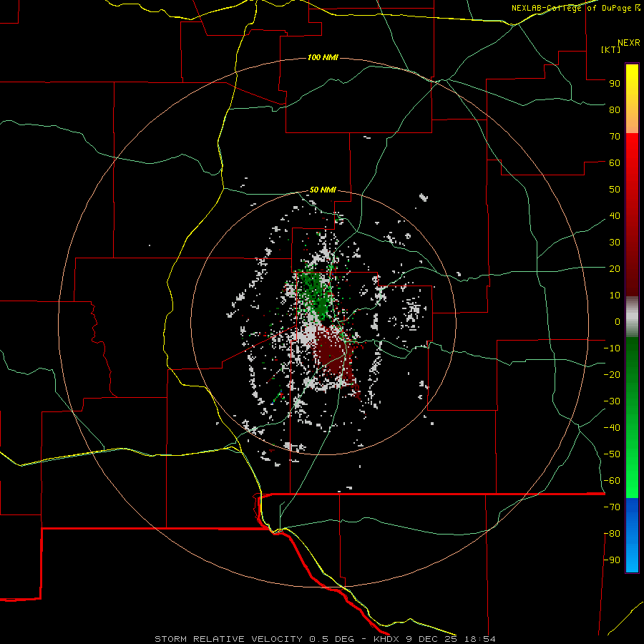Click the 90 value on velocity scale

[x=615, y=84]
